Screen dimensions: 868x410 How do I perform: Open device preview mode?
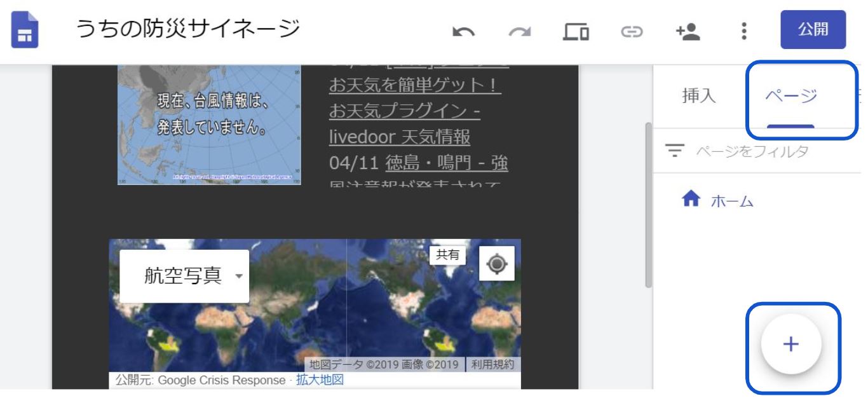(x=576, y=31)
